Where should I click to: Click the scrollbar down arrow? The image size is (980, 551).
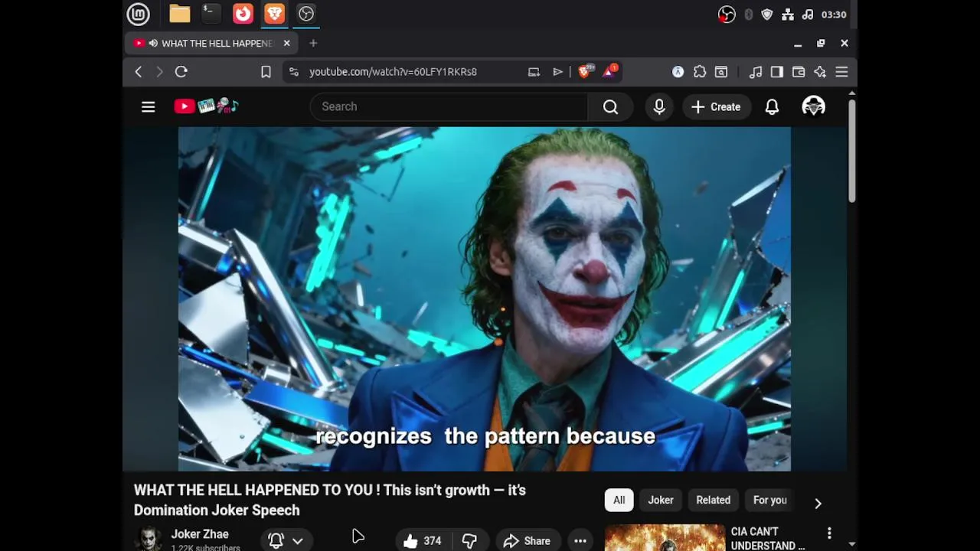click(851, 544)
